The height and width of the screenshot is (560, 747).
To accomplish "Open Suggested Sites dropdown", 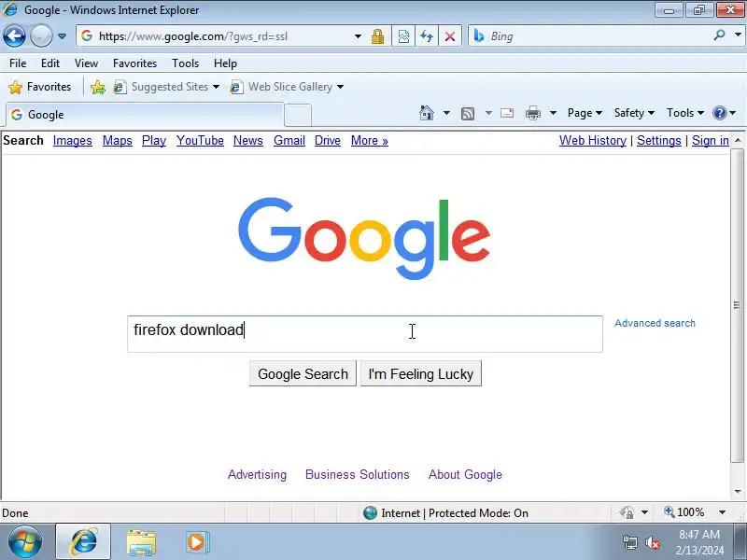I will (166, 87).
